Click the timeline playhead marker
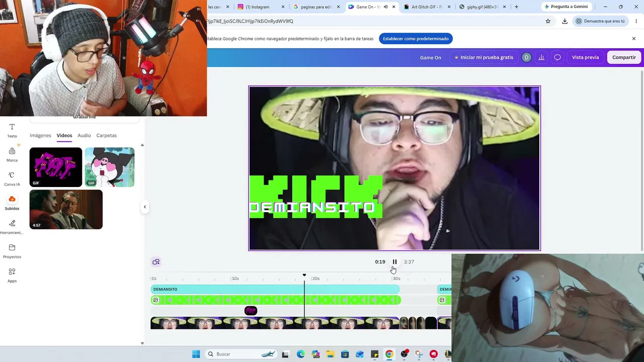This screenshot has height=362, width=644. tap(304, 276)
